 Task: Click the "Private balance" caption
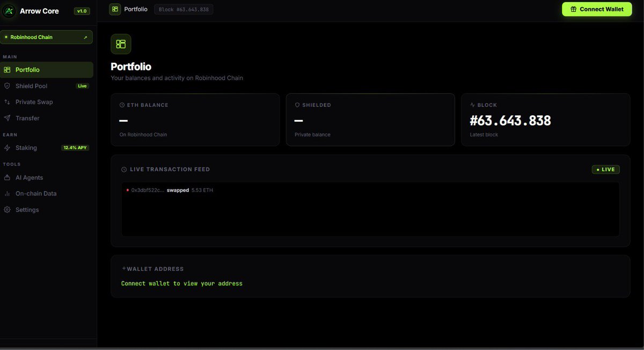[312, 135]
